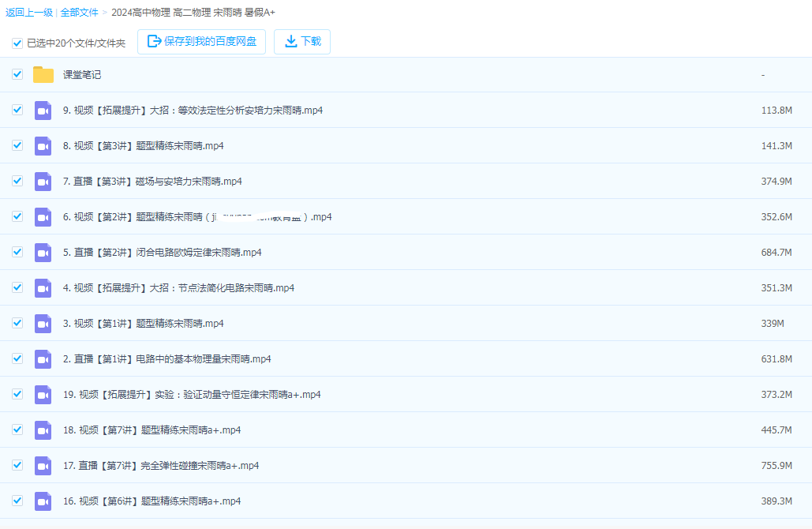This screenshot has height=529, width=812.
Task: Uncheck the 课堂笔记 folder row checkbox
Action: [x=17, y=75]
